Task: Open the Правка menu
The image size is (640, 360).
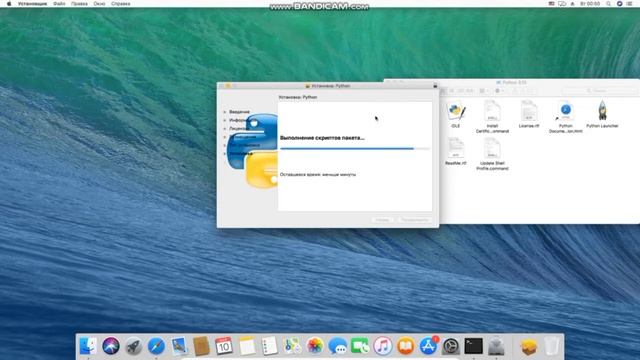Action: [79, 4]
